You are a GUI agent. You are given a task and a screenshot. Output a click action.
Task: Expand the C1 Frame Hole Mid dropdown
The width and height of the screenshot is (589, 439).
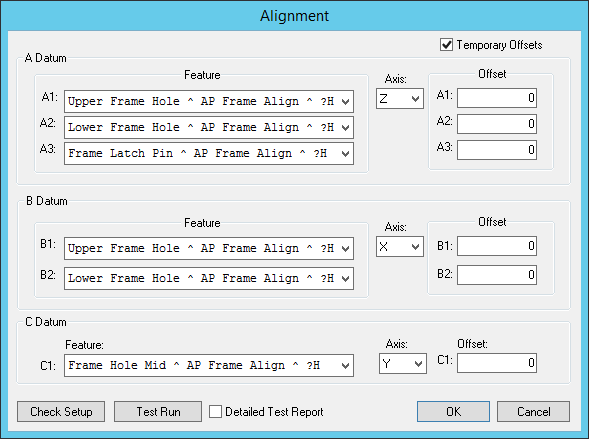tap(209, 365)
